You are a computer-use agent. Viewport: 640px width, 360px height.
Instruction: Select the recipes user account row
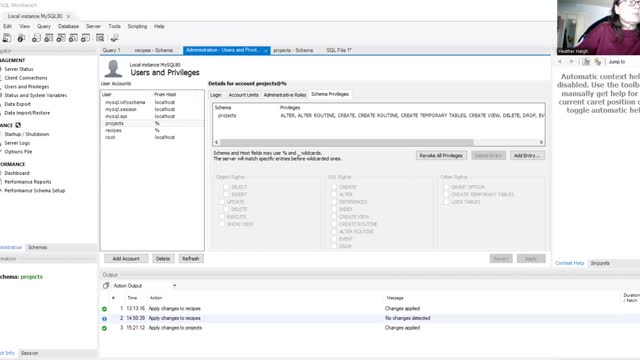(152, 131)
